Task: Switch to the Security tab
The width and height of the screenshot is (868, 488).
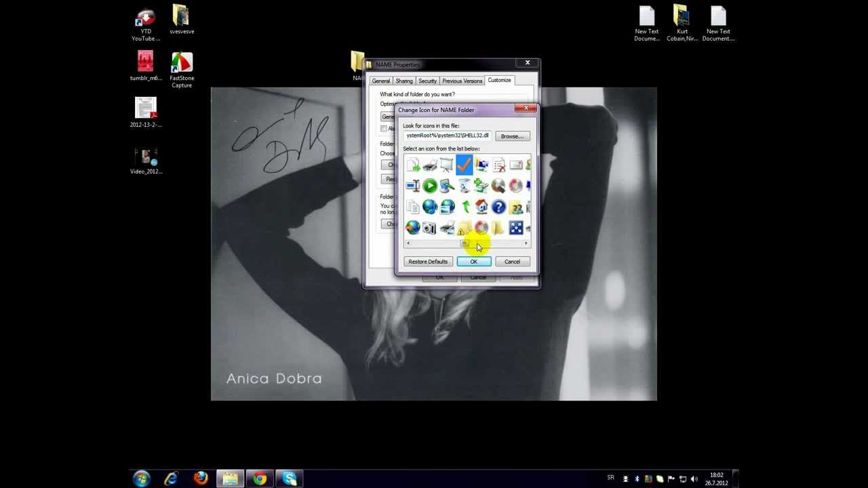Action: tap(427, 81)
